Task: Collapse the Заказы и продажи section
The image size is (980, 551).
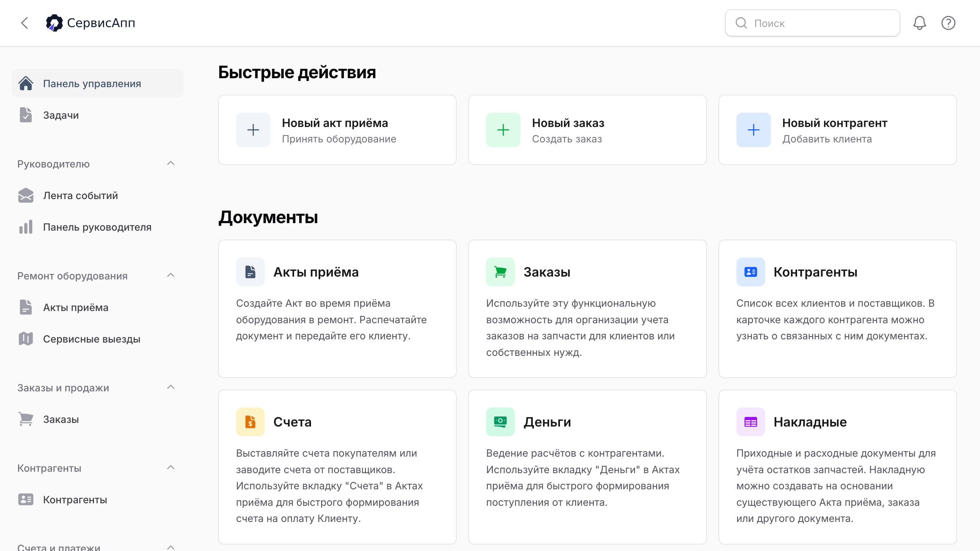Action: coord(171,387)
